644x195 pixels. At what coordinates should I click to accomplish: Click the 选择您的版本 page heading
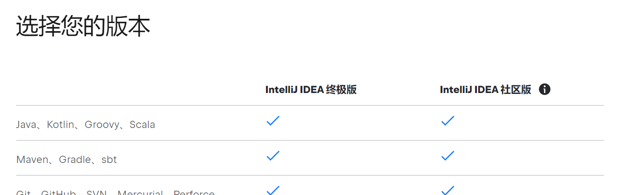[x=83, y=26]
